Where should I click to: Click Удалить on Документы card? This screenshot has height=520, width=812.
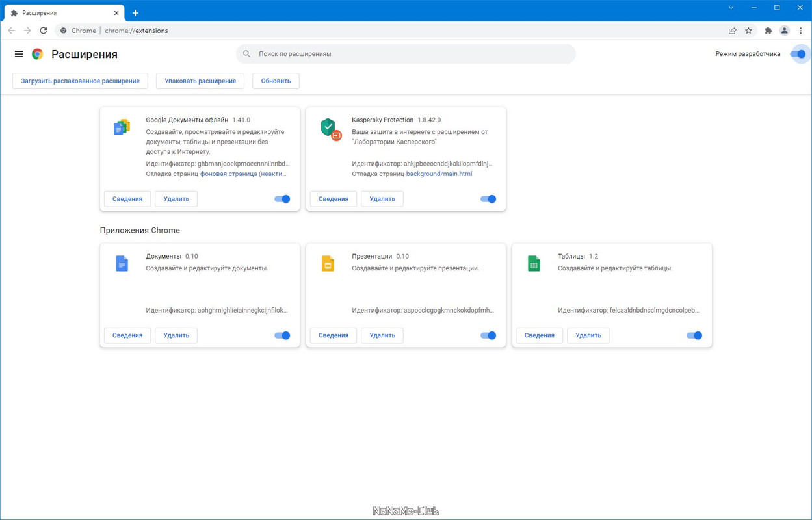coord(176,335)
